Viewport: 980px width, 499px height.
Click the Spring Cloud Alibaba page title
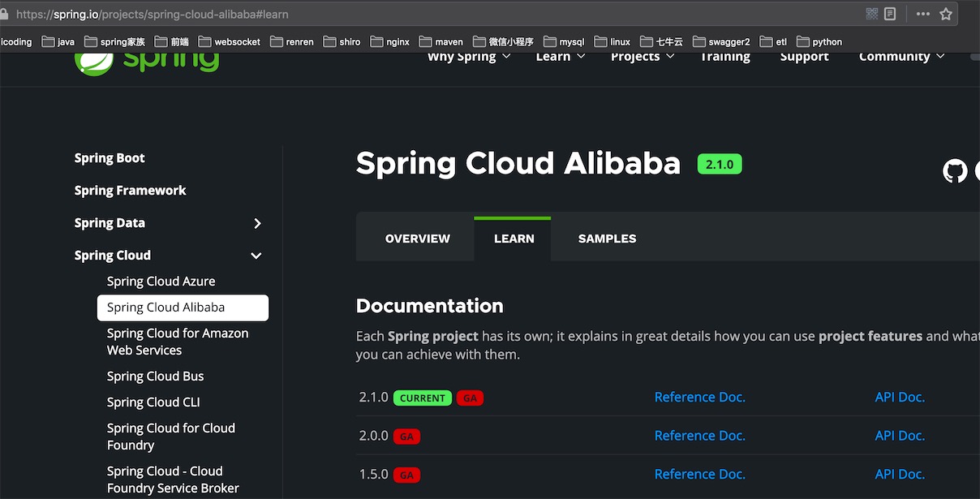518,164
